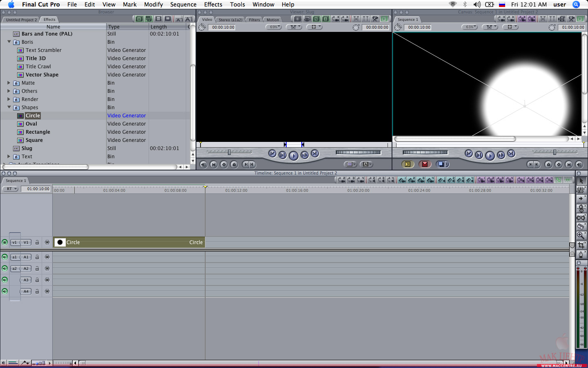588x368 pixels.
Task: Click the Viewer shuttle control slider
Action: (229, 152)
